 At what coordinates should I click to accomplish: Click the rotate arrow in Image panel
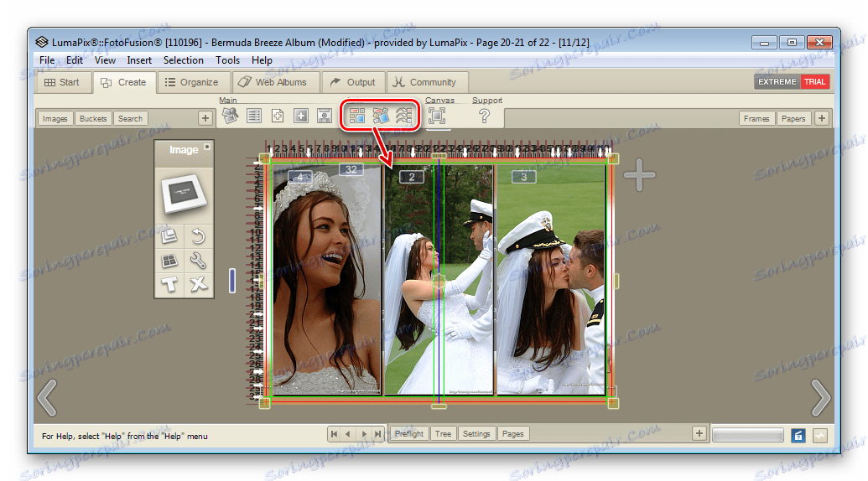(198, 237)
